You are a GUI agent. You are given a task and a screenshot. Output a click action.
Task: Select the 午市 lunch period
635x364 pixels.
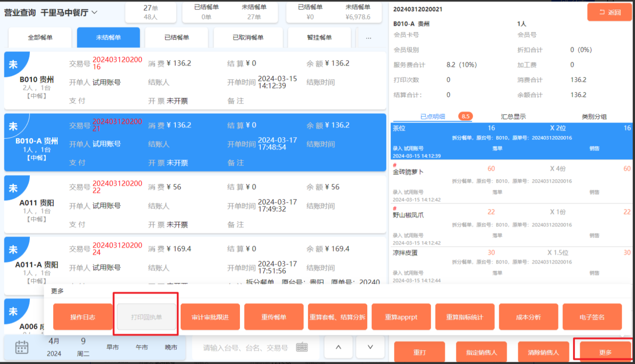pyautogui.click(x=142, y=347)
